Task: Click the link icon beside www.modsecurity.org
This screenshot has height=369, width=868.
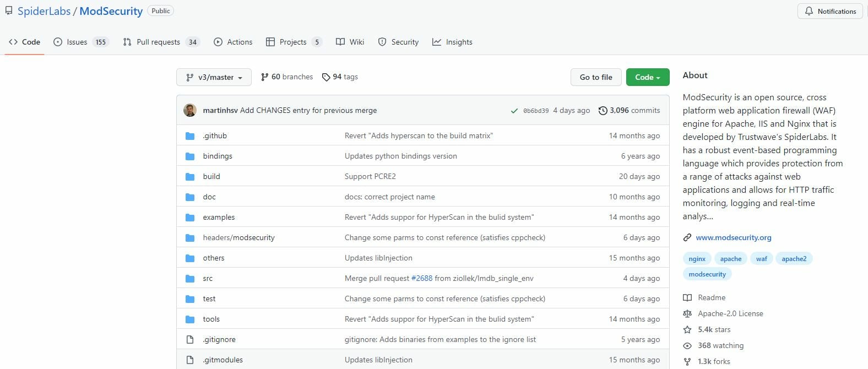Action: [x=687, y=238]
